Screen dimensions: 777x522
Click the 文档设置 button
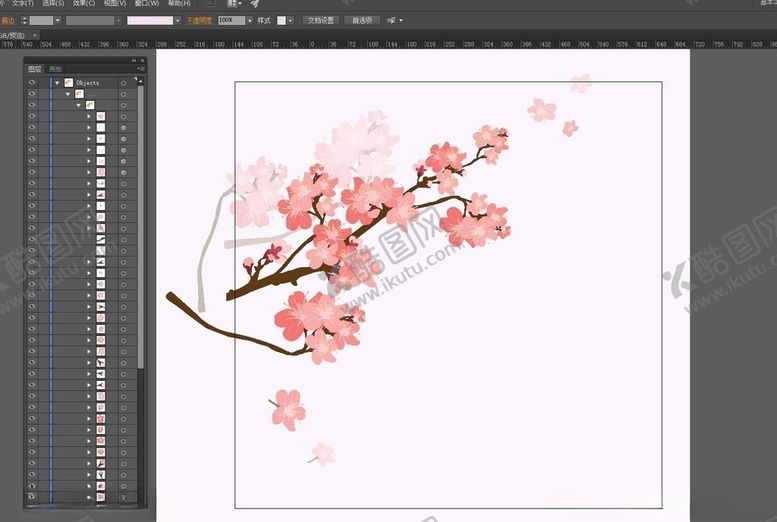(x=321, y=20)
